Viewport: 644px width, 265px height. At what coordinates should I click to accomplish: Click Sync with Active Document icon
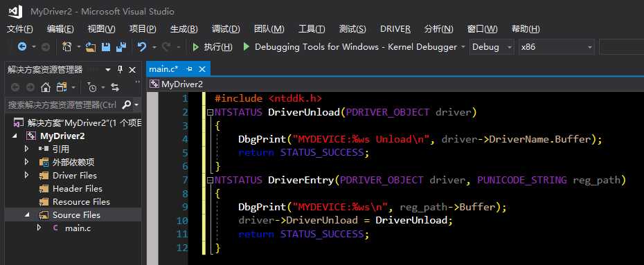(x=115, y=87)
